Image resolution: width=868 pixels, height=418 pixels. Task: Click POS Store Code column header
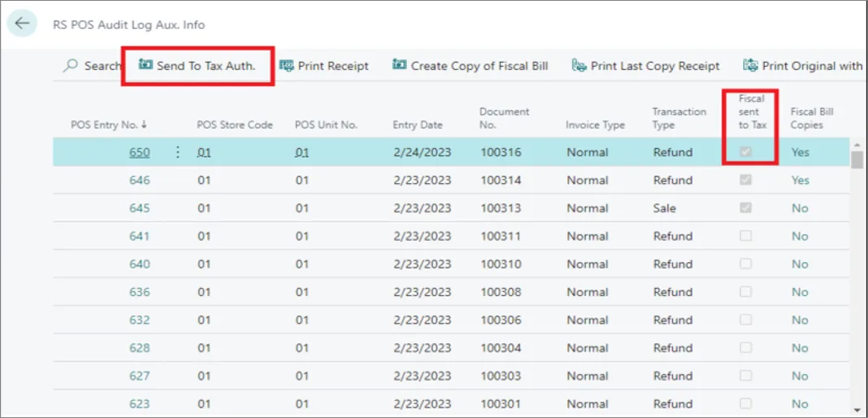(x=235, y=125)
